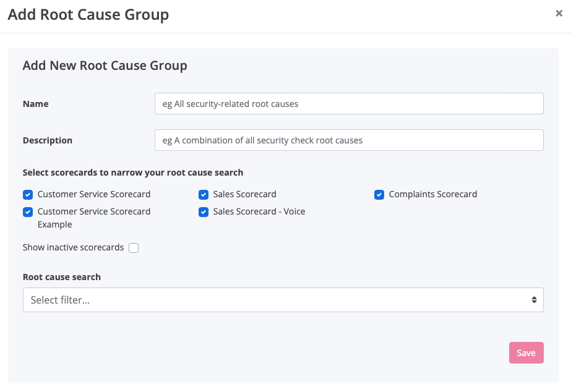Deselect the Sales Scorecard checkbox

click(x=204, y=195)
